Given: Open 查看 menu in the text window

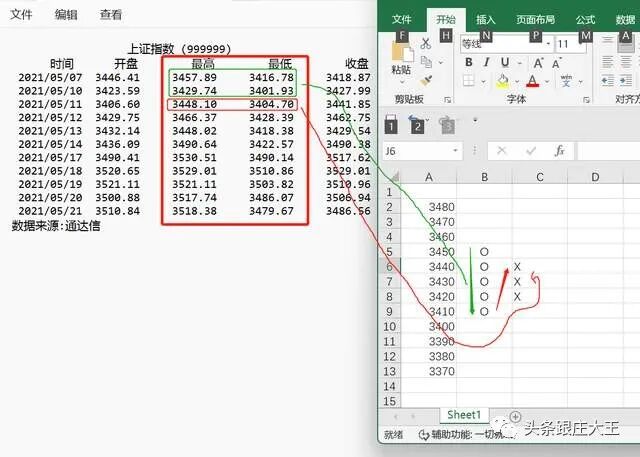Looking at the screenshot, I should 111,14.
